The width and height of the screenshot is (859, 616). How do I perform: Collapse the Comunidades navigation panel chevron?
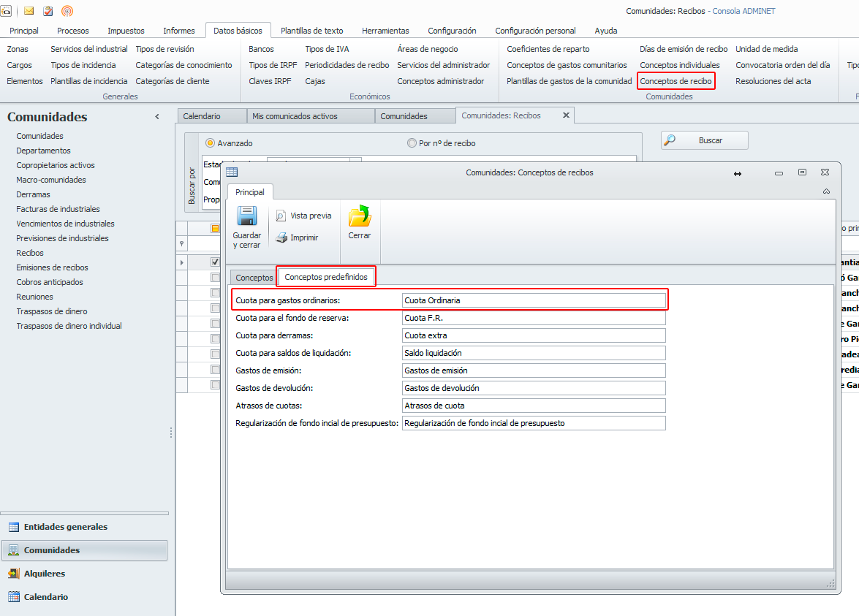[x=157, y=117]
